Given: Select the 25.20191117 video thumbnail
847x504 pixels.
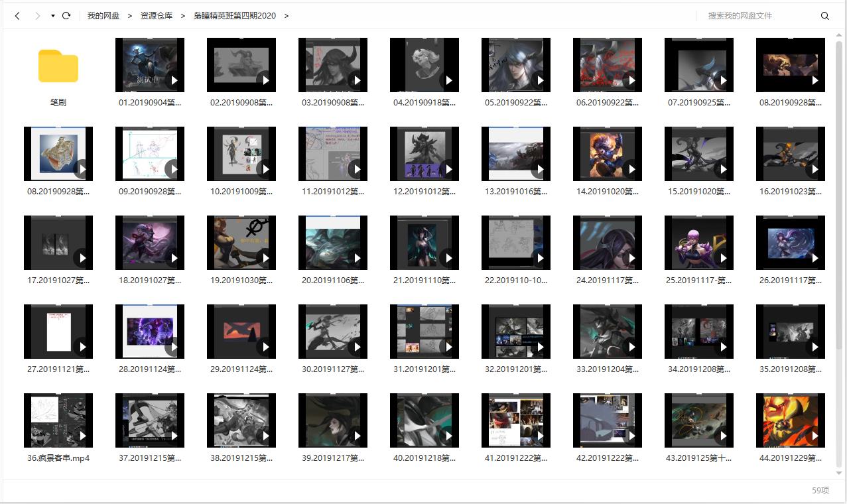Looking at the screenshot, I should (x=699, y=242).
